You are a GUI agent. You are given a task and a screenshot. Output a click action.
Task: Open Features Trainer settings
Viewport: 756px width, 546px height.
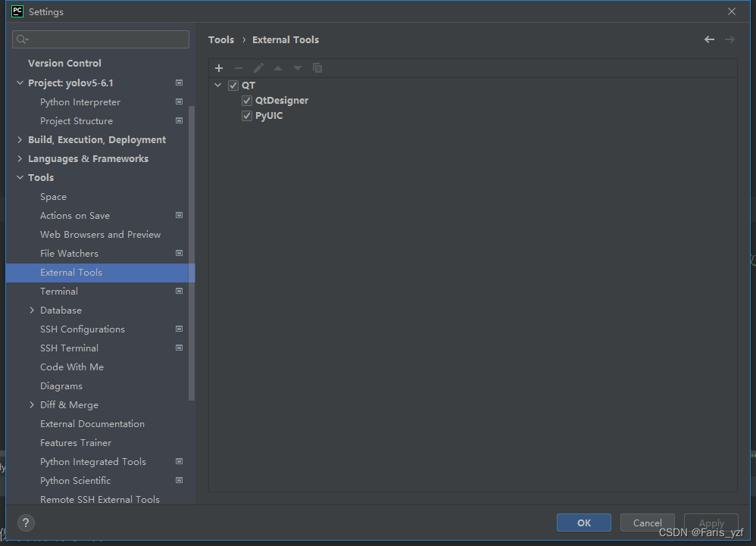pyautogui.click(x=76, y=443)
